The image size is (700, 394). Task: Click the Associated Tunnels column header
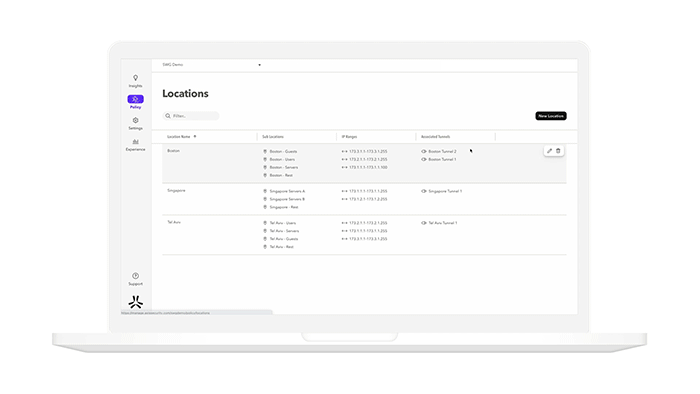(435, 137)
